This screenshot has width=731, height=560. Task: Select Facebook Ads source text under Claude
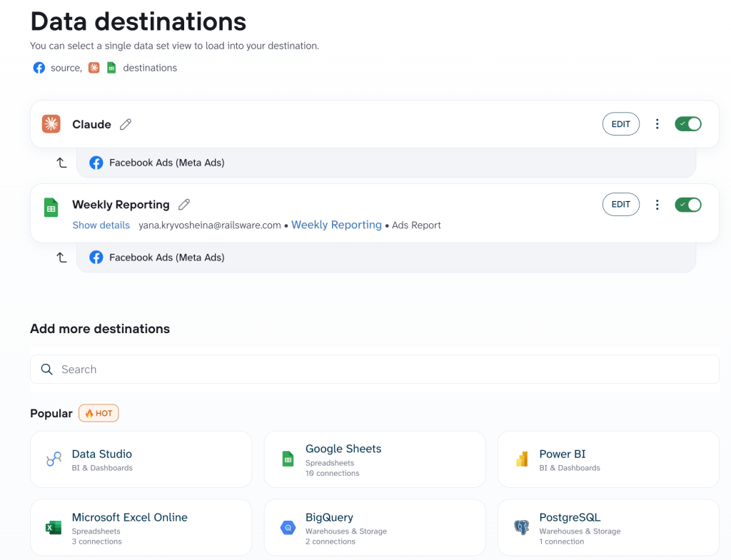(x=167, y=163)
